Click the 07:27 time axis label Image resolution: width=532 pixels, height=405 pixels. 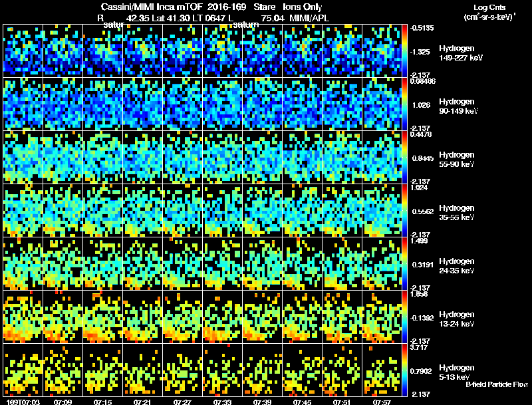click(182, 402)
